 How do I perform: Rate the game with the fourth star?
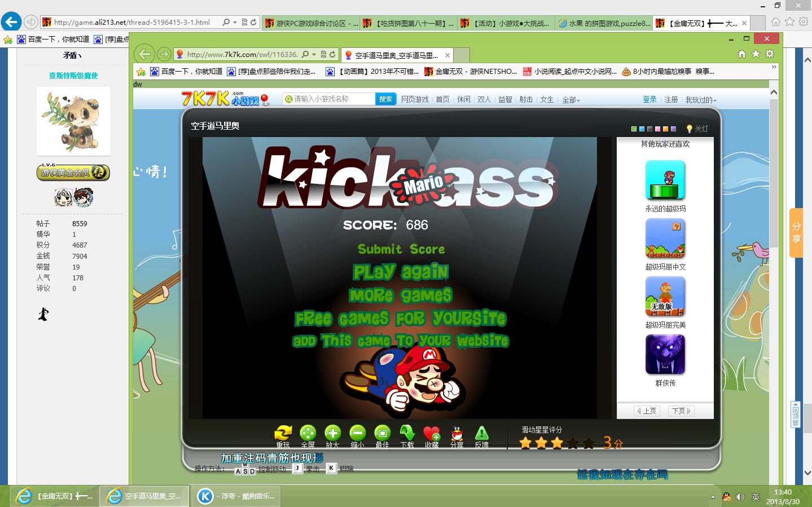(x=573, y=443)
